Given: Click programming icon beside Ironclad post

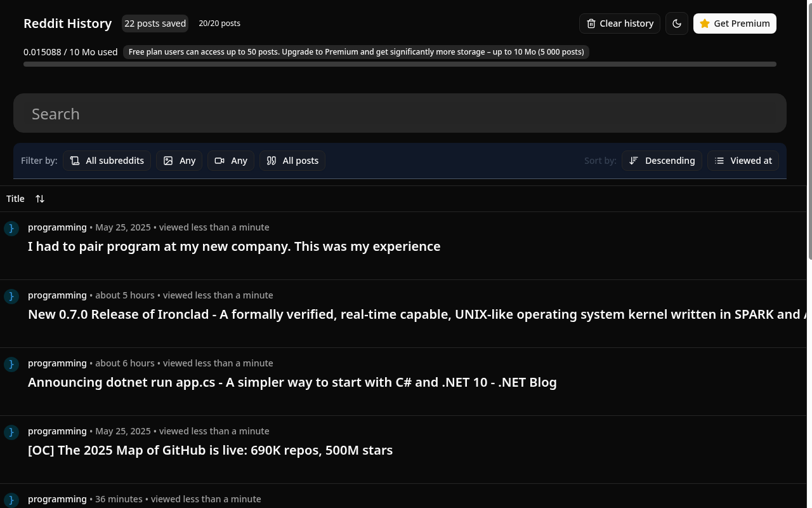Looking at the screenshot, I should tap(11, 296).
